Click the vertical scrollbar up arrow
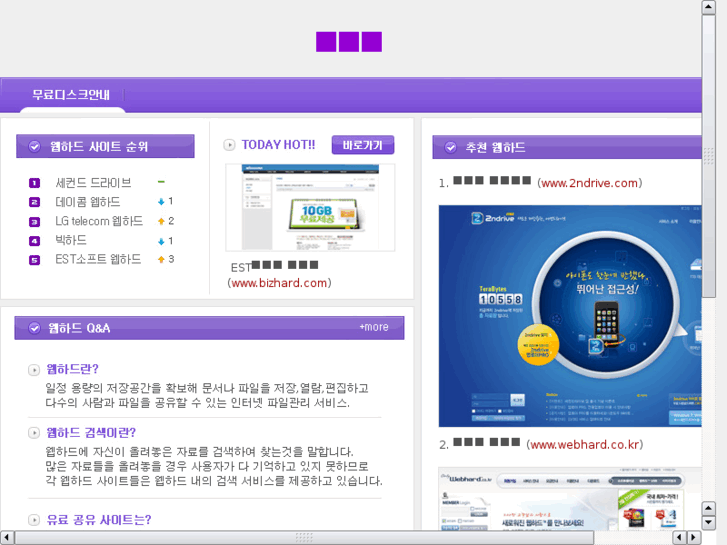727x545 pixels. click(x=708, y=7)
